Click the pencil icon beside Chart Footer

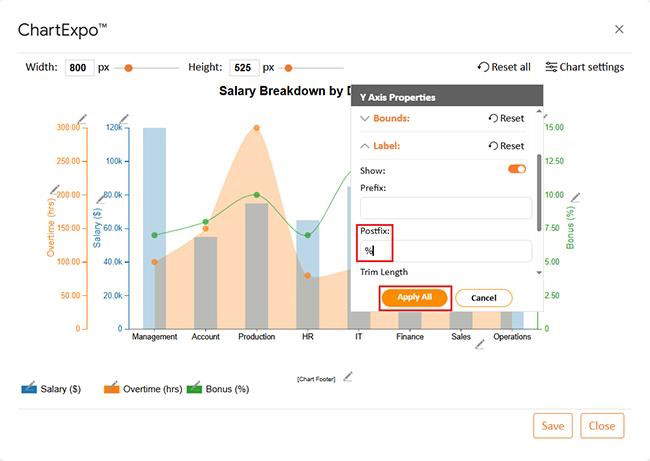click(x=348, y=377)
